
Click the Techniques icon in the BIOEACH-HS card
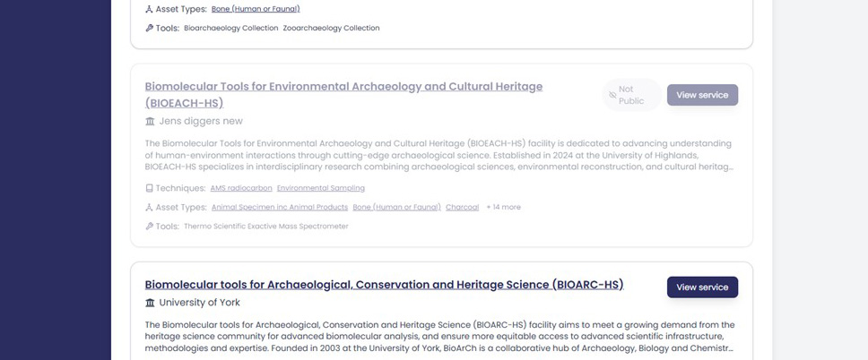(150, 188)
